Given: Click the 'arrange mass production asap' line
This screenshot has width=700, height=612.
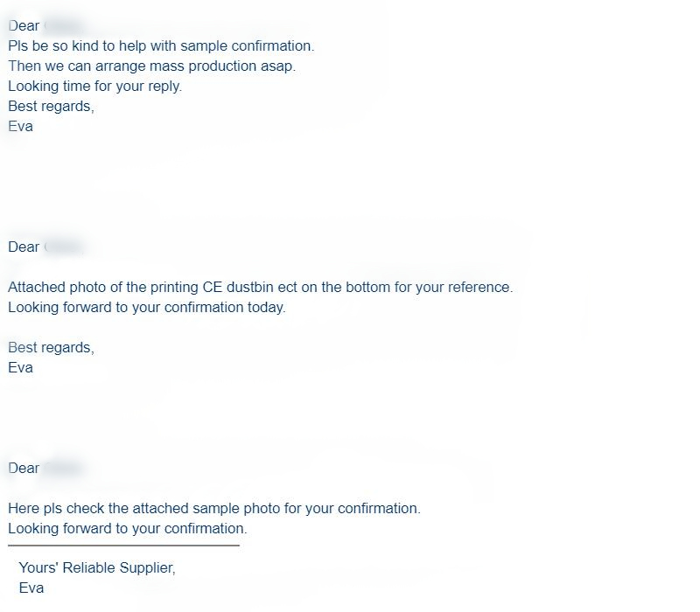Looking at the screenshot, I should [x=151, y=66].
